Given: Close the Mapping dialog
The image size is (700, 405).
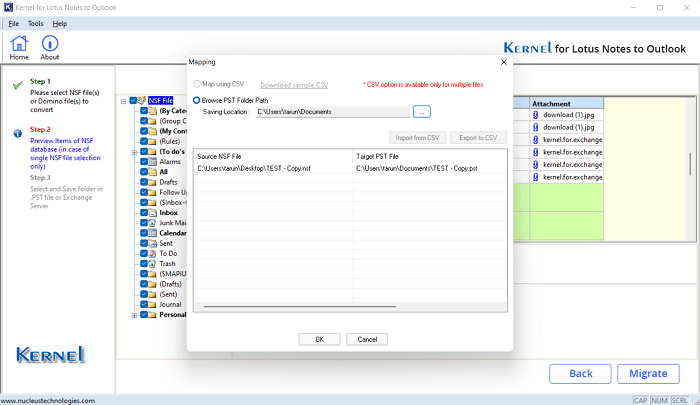Looking at the screenshot, I should click(504, 62).
